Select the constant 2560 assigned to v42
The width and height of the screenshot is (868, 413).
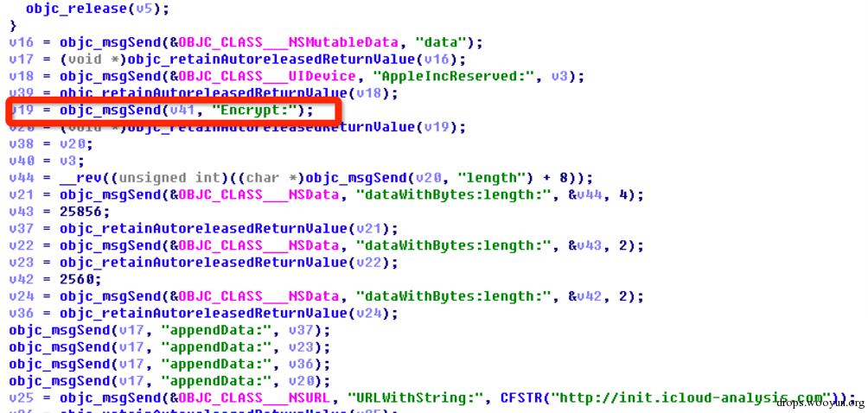[80, 280]
